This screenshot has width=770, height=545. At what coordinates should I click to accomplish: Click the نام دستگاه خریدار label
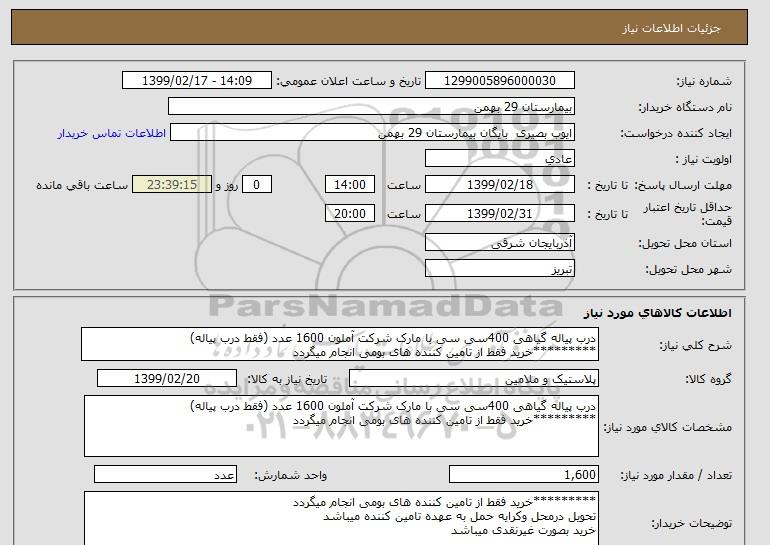click(x=685, y=108)
